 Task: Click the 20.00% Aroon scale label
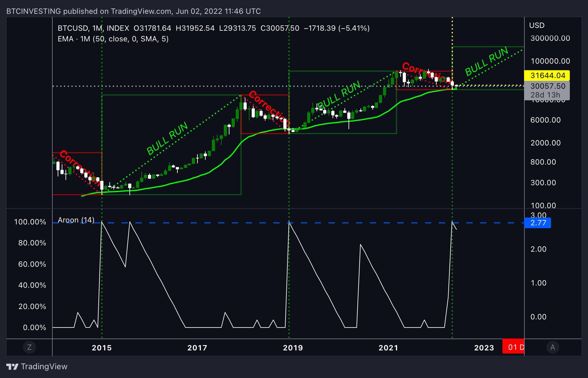coord(32,307)
